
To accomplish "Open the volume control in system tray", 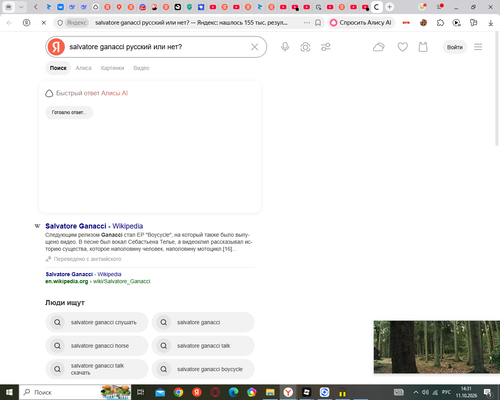I will pos(425,392).
